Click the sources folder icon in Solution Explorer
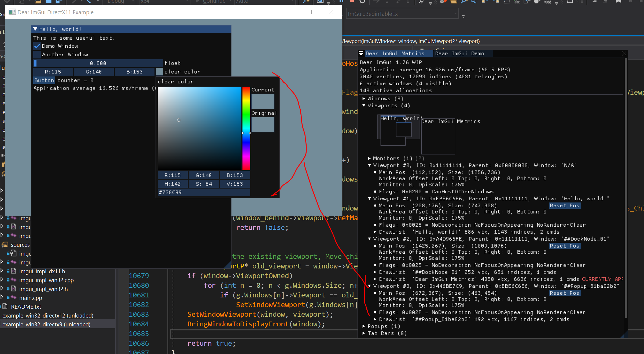Image resolution: width=644 pixels, height=354 pixels. tap(5, 245)
